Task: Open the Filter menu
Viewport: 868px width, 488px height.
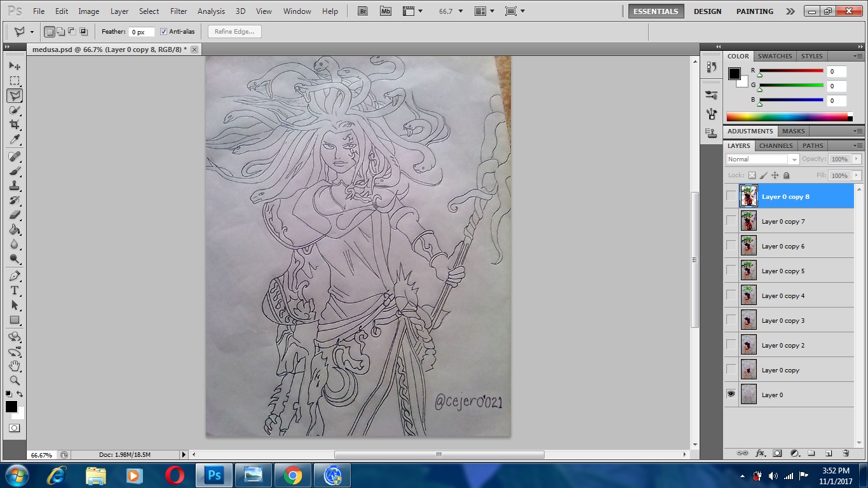Action: click(179, 11)
